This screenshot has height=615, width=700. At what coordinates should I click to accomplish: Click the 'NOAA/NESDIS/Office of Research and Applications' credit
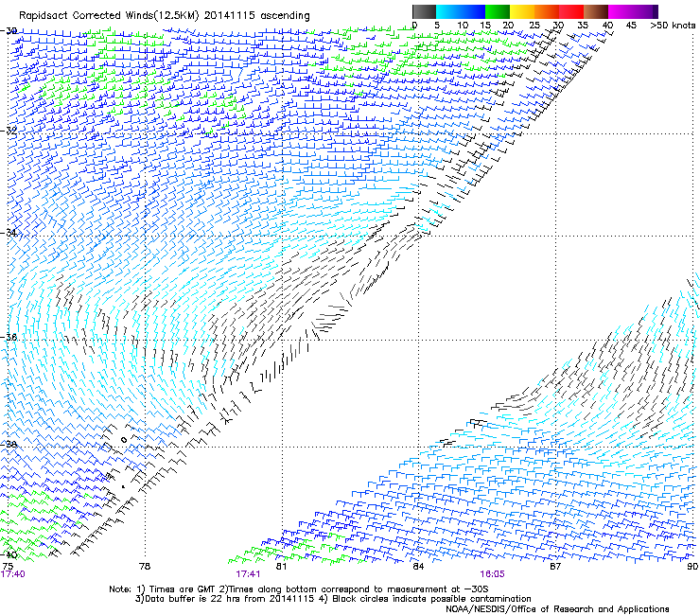click(557, 609)
